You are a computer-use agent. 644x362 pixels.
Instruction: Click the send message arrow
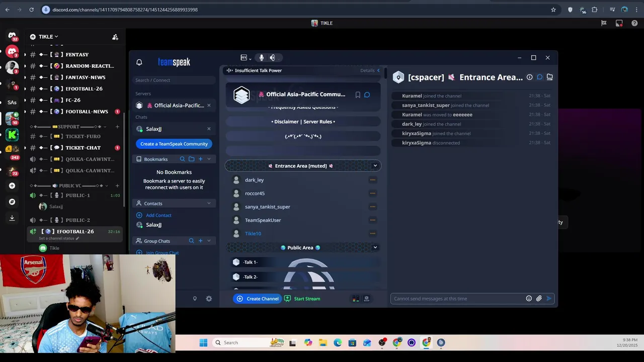[549, 299]
